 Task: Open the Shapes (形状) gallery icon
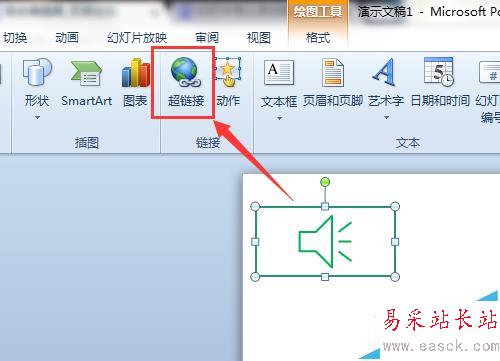coord(37,72)
